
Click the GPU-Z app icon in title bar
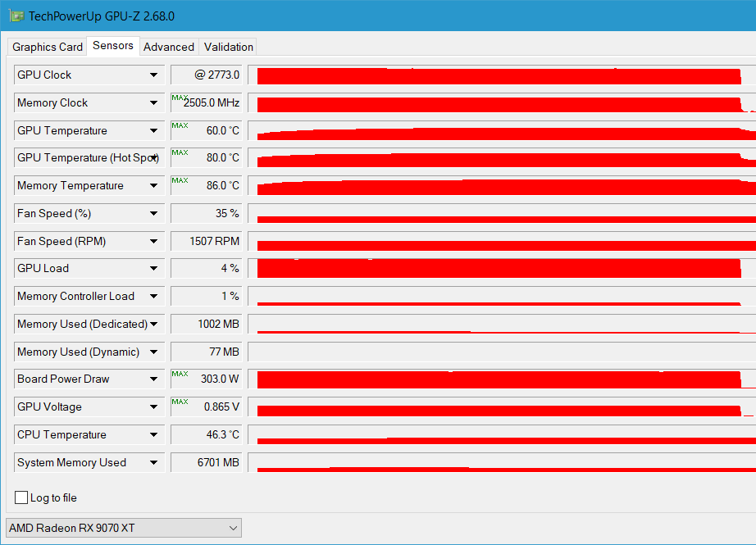pyautogui.click(x=16, y=16)
